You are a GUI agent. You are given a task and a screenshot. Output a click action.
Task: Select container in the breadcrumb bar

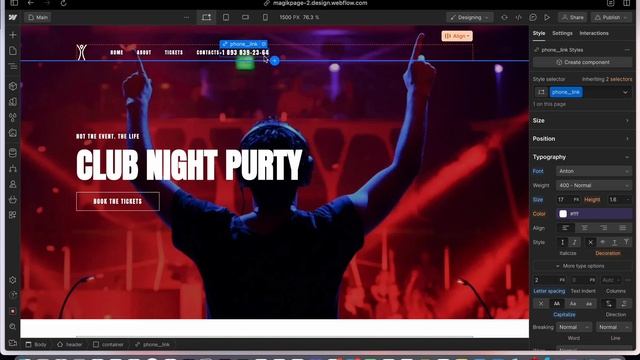108,344
